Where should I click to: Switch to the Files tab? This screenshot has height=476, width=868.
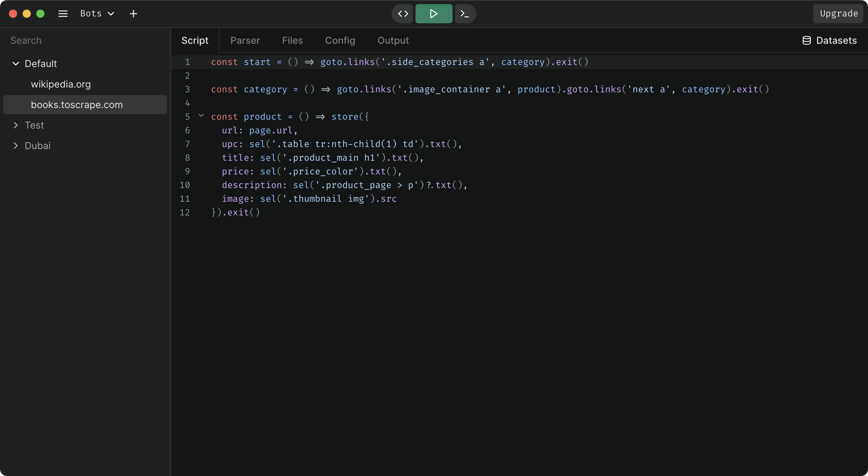(x=292, y=40)
